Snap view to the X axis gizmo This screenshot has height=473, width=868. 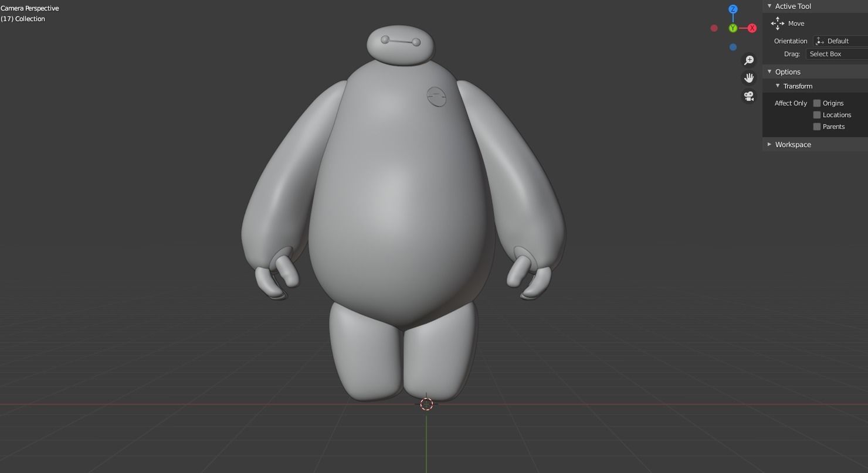coord(752,28)
